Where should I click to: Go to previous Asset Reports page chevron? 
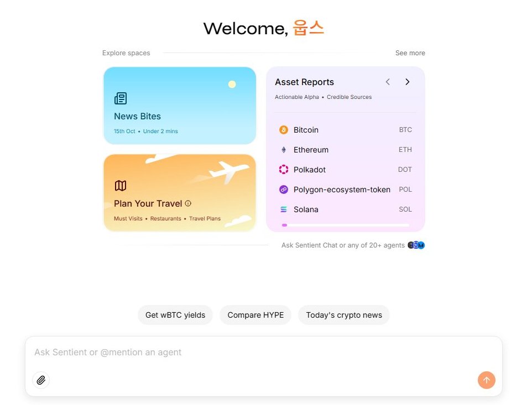pos(388,82)
